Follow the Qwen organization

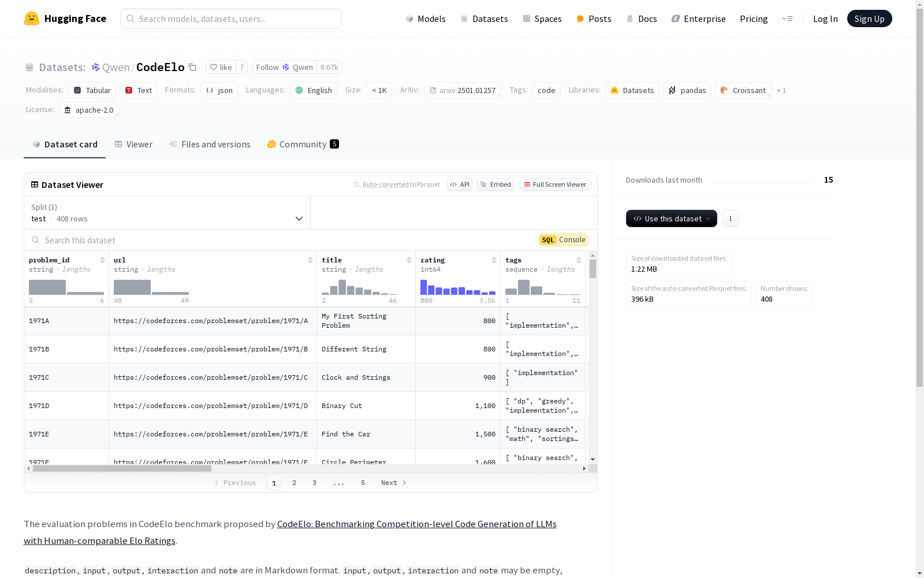click(285, 67)
